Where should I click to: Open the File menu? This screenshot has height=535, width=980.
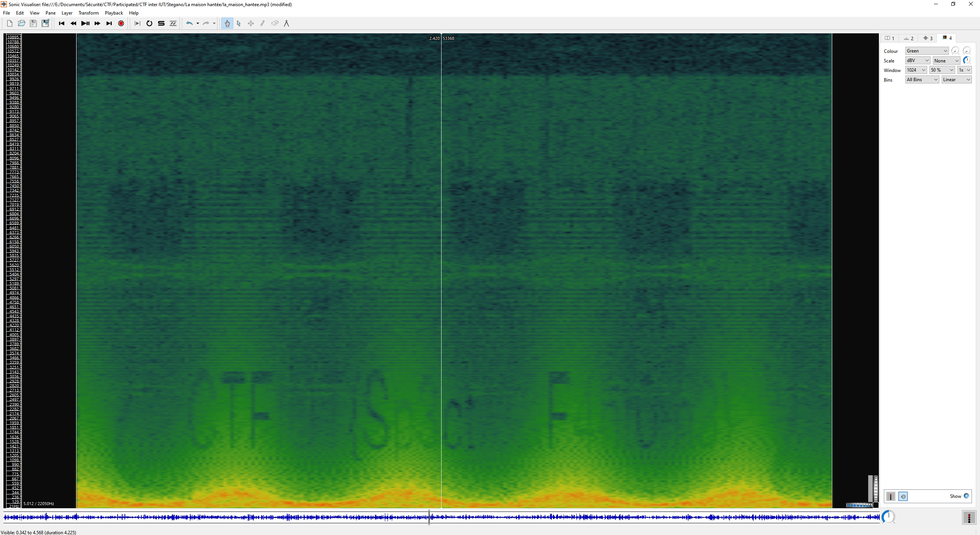[x=7, y=13]
